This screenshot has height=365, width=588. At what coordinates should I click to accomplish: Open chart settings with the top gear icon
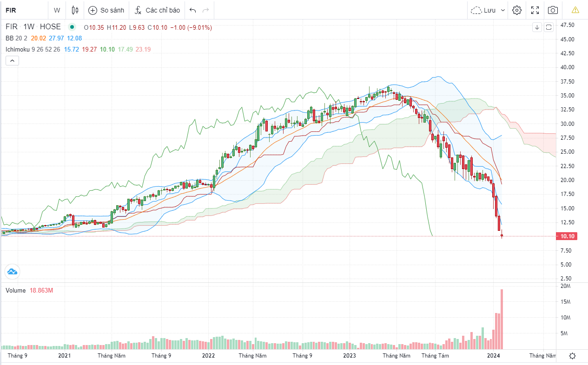[517, 10]
